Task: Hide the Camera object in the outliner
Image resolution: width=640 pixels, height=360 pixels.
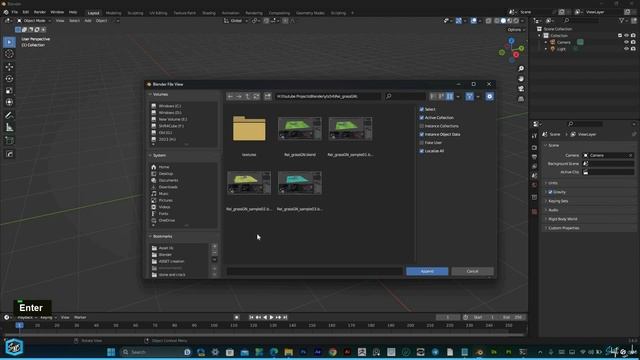Action: point(626,42)
